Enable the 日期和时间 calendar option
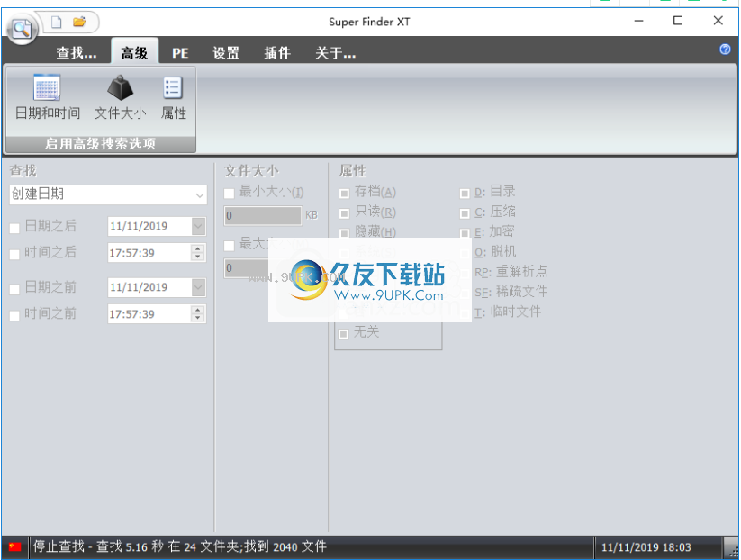The width and height of the screenshot is (741, 560). coord(47,97)
